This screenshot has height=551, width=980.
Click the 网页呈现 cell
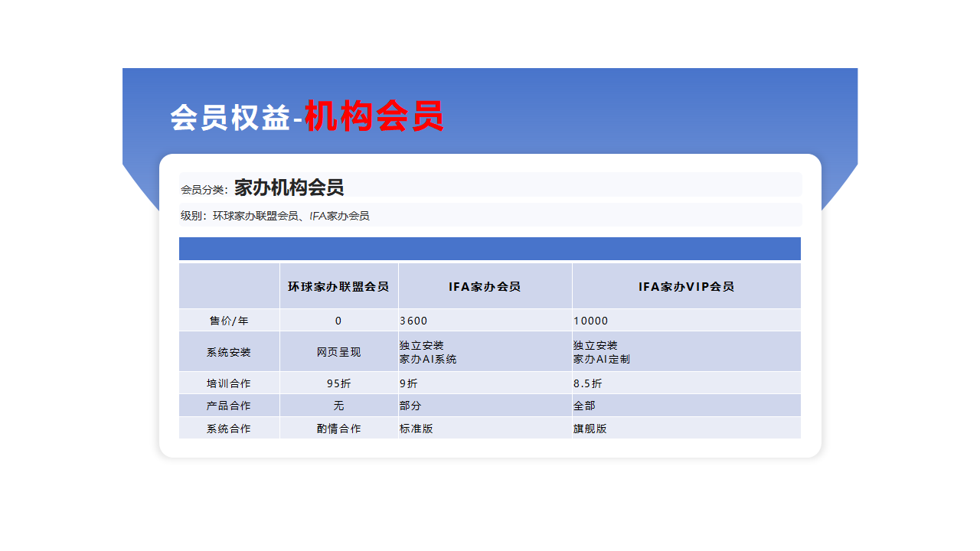tap(338, 352)
